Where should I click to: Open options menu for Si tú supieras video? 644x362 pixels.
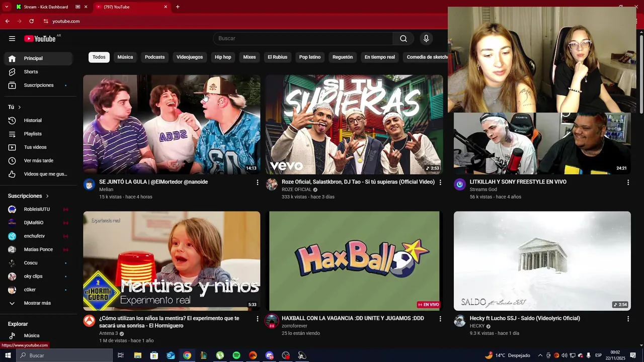point(440,183)
